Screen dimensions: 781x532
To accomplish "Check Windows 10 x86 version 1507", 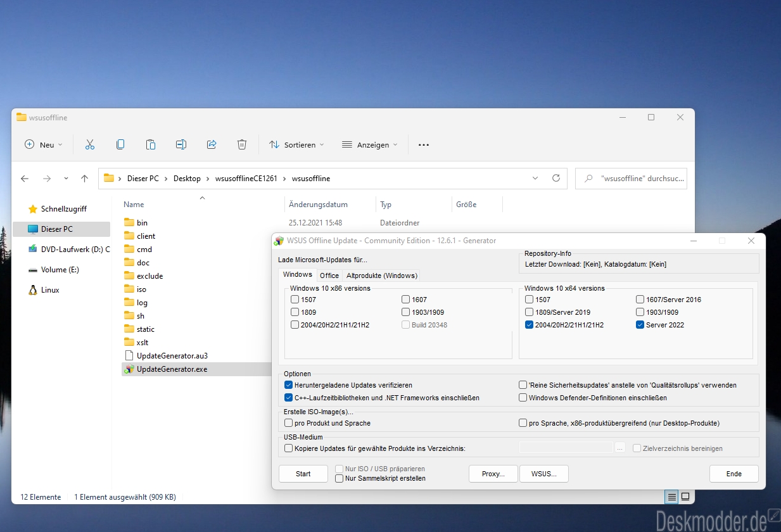I will click(x=295, y=300).
